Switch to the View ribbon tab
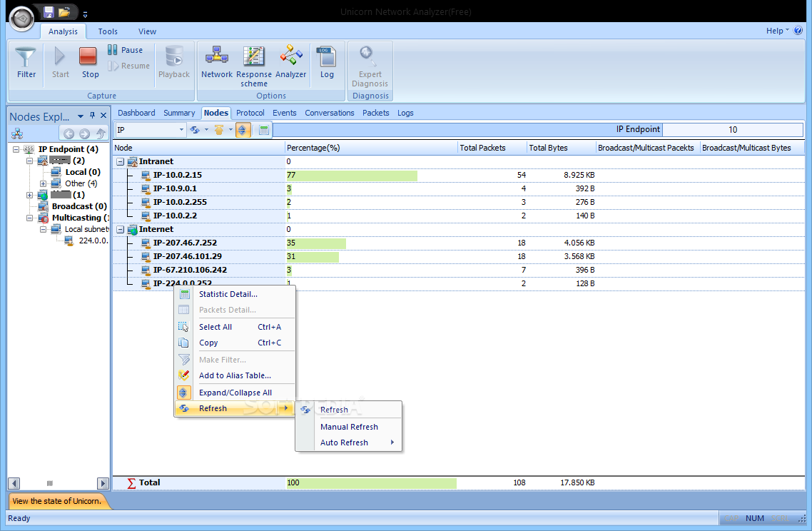This screenshot has width=812, height=531. coord(147,31)
